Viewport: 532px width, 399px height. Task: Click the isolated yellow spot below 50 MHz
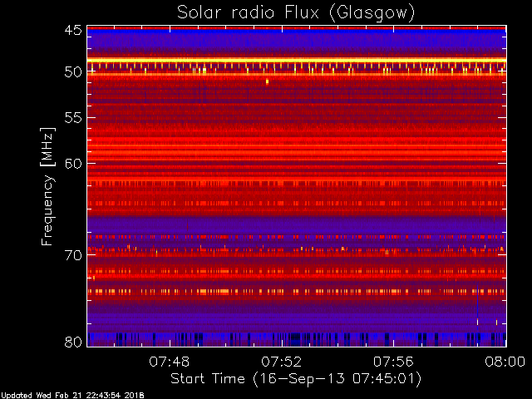[268, 81]
